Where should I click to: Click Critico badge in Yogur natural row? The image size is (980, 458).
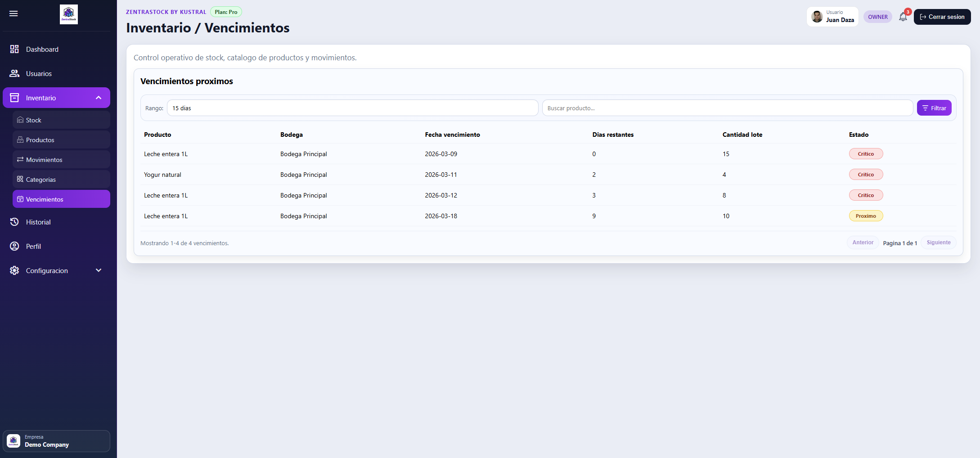click(x=866, y=175)
